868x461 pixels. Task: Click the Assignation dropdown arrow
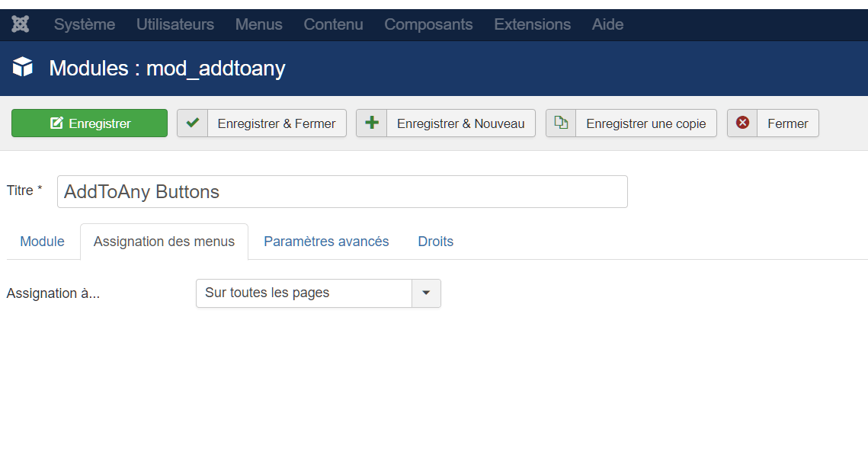426,293
